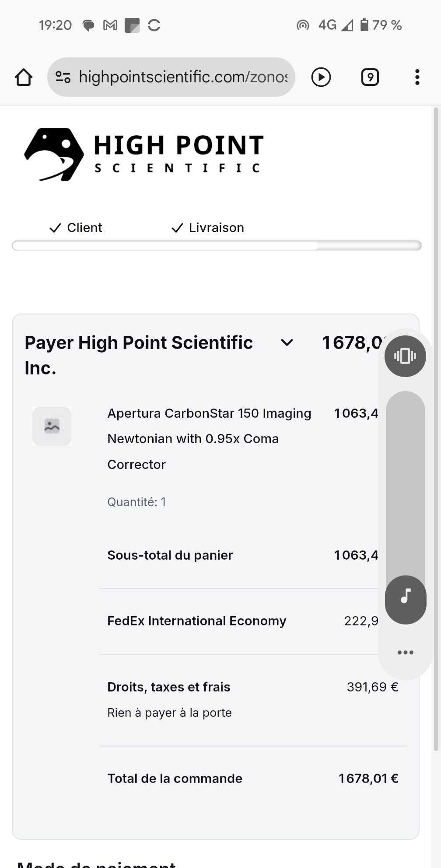Open site settings icon in address bar
This screenshot has width=441, height=868.
click(63, 78)
